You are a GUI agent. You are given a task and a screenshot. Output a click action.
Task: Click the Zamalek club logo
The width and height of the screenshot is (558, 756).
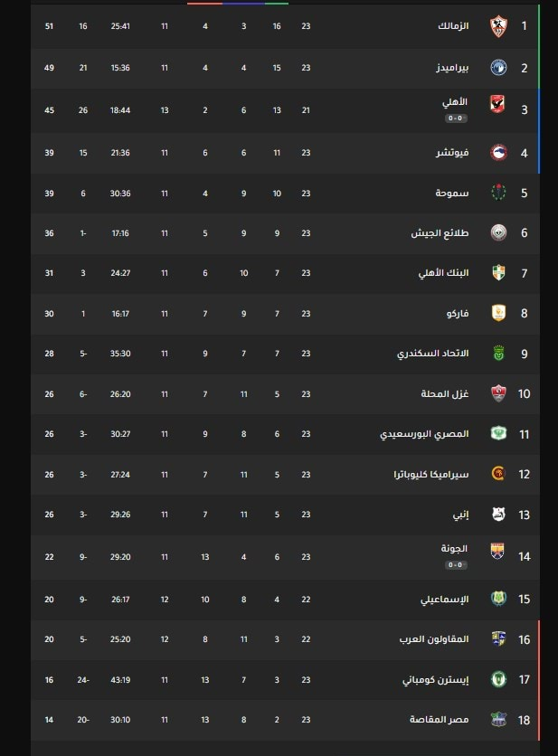[x=498, y=26]
